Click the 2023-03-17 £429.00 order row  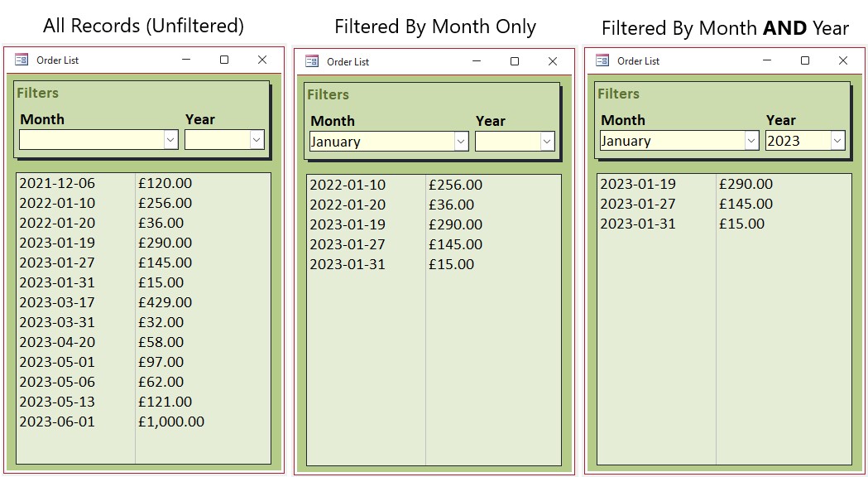click(x=143, y=302)
